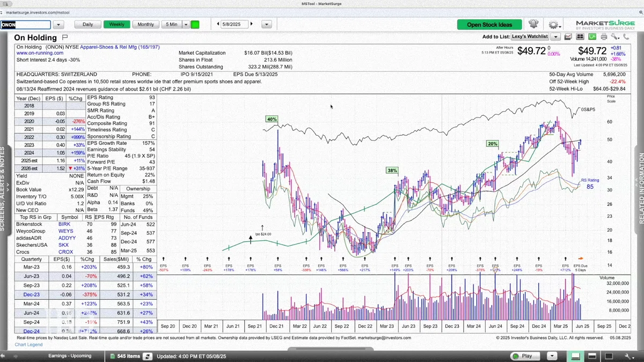The width and height of the screenshot is (644, 362).
Task: Click the phone support icon
Action: coord(627,37)
